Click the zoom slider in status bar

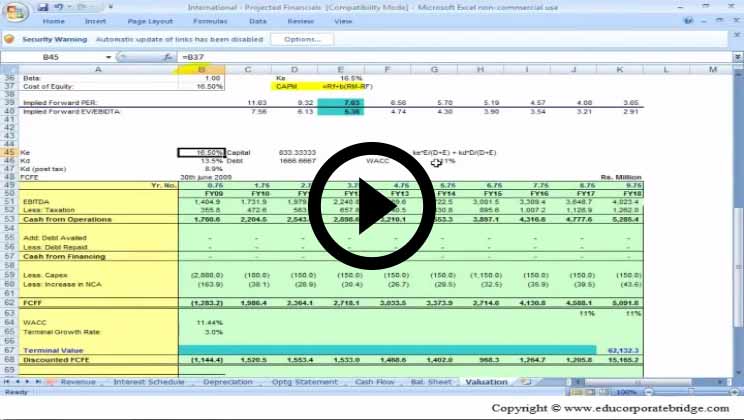tap(691, 392)
